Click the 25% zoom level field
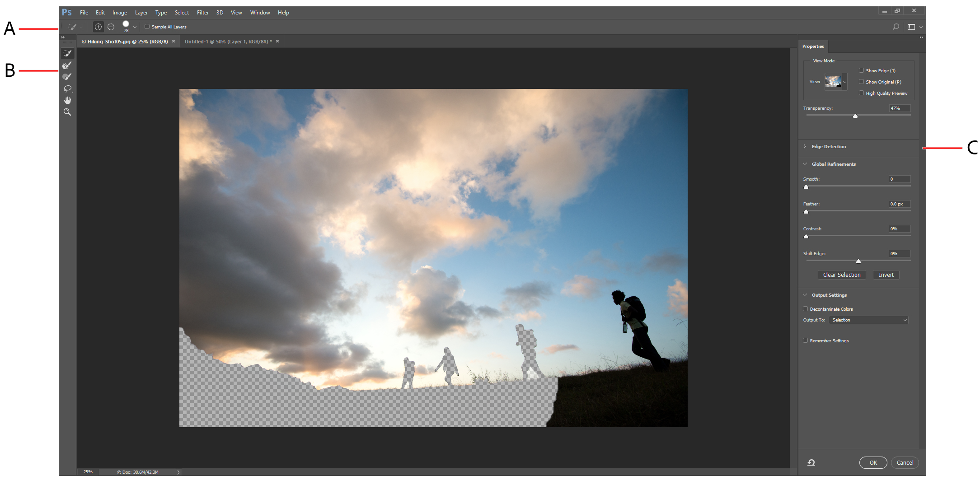This screenshot has height=485, width=980. pos(89,472)
